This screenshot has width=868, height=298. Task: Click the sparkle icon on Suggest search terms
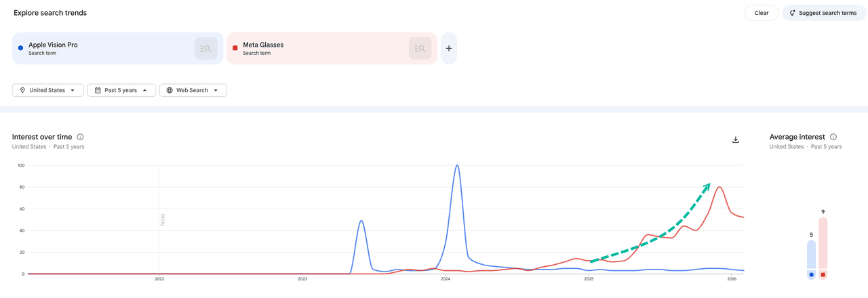coord(793,13)
